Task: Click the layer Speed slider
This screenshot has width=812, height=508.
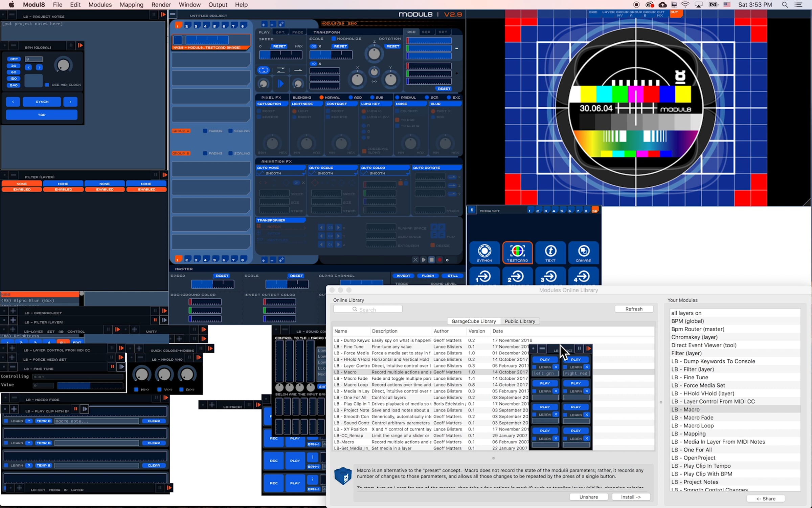Action: [x=280, y=55]
